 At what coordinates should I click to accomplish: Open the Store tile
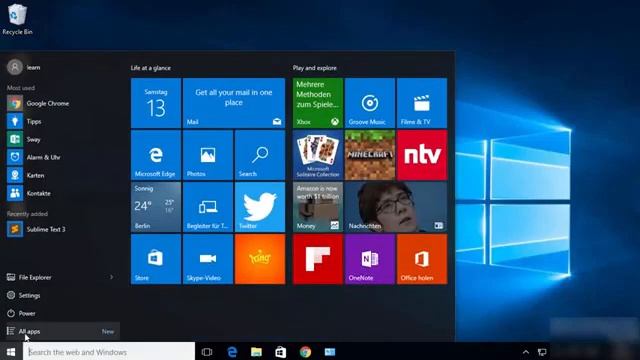(156, 259)
